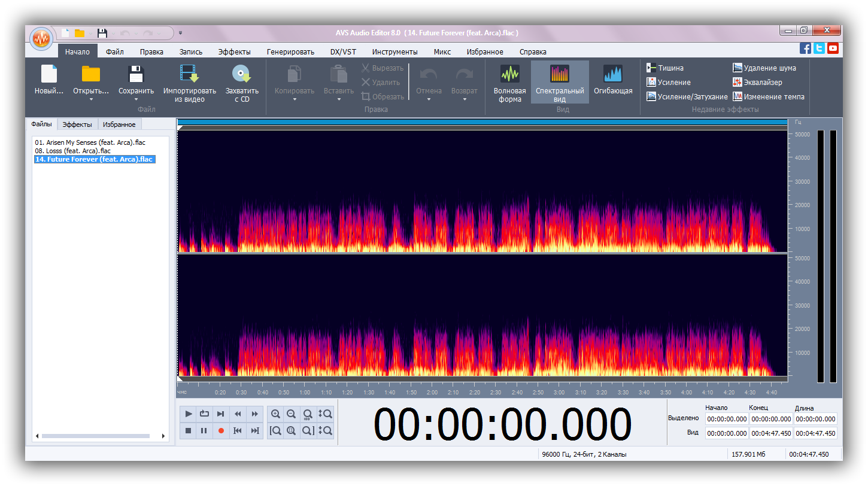Expand the Возврат history dropdown

pos(465,99)
